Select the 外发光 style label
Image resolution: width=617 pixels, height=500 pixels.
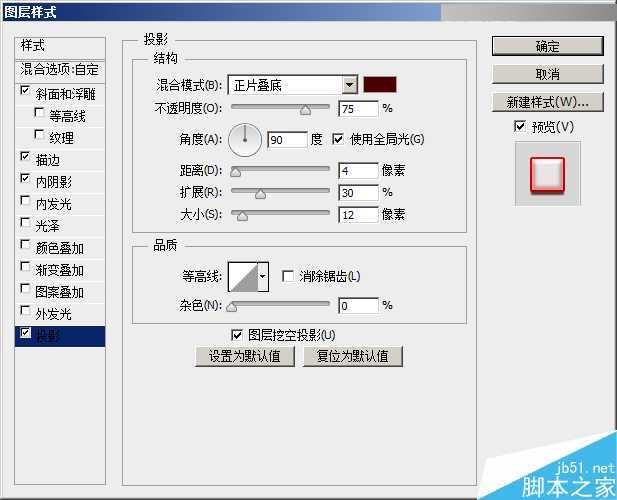pyautogui.click(x=54, y=314)
